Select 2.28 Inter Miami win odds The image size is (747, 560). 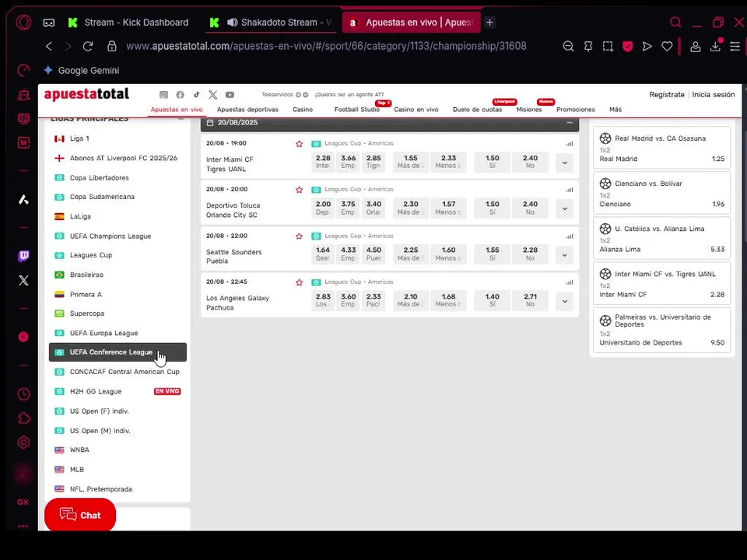(323, 162)
